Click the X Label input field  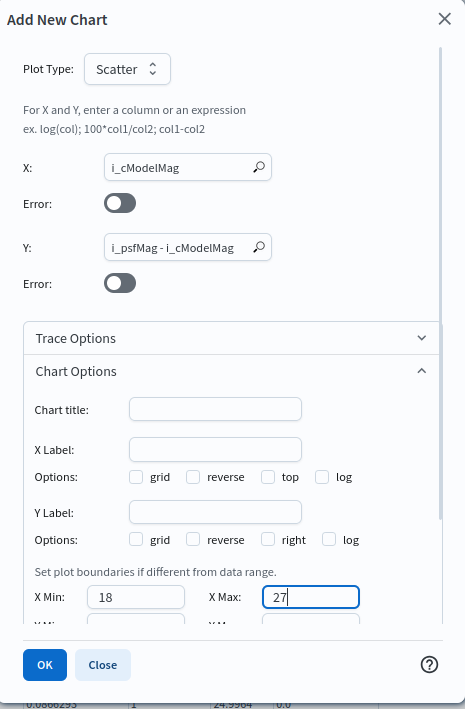click(x=215, y=449)
